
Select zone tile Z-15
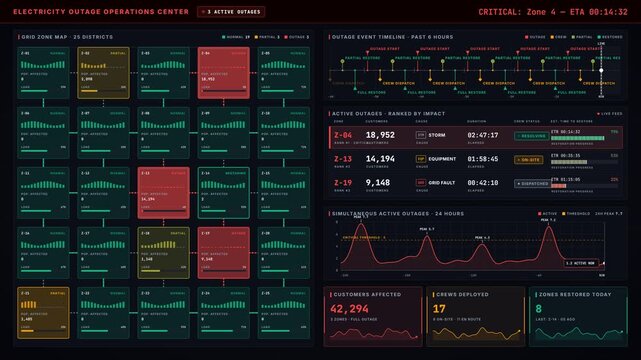[x=284, y=193]
